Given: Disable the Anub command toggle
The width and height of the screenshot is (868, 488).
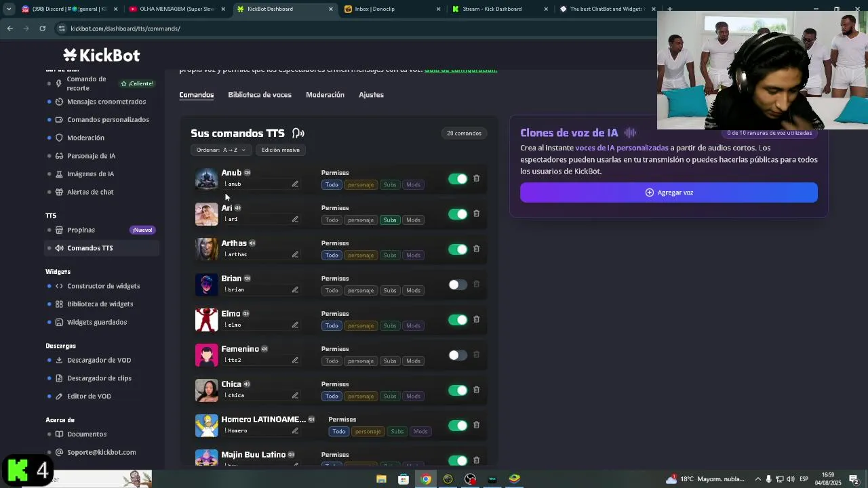Looking at the screenshot, I should tap(458, 179).
